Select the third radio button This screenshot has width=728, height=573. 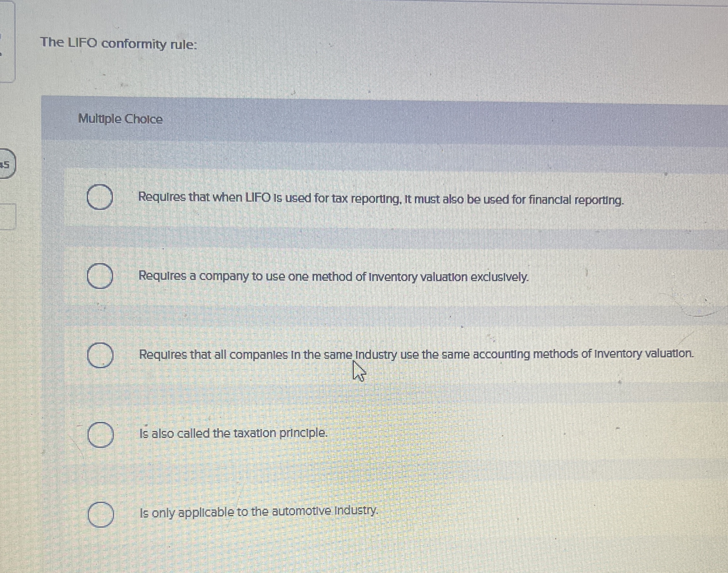coord(100,355)
